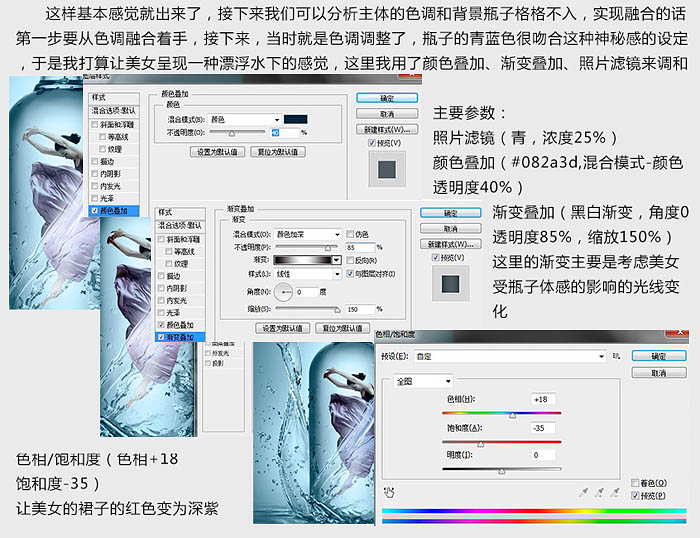
Task: Click 新建样式(W) in gradient overlay dialog
Action: [451, 244]
